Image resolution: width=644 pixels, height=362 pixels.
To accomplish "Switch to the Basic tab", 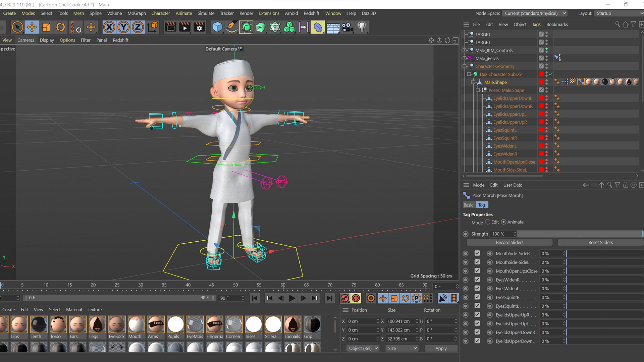I will point(468,205).
